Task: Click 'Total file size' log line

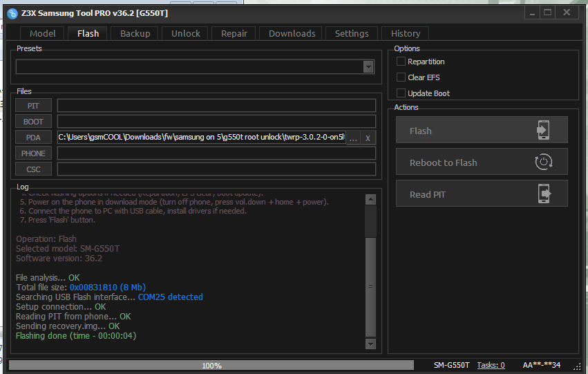Action: pos(81,288)
